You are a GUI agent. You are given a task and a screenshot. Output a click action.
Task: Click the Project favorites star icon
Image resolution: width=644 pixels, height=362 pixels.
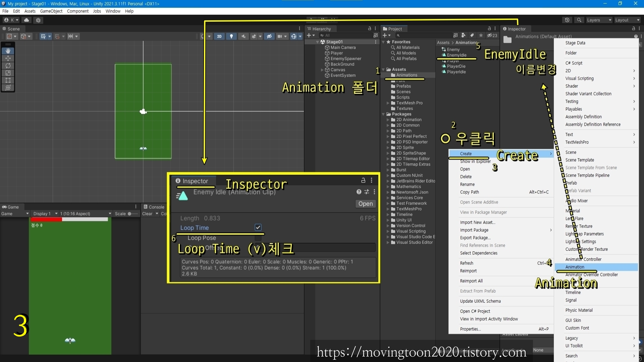tap(481, 35)
